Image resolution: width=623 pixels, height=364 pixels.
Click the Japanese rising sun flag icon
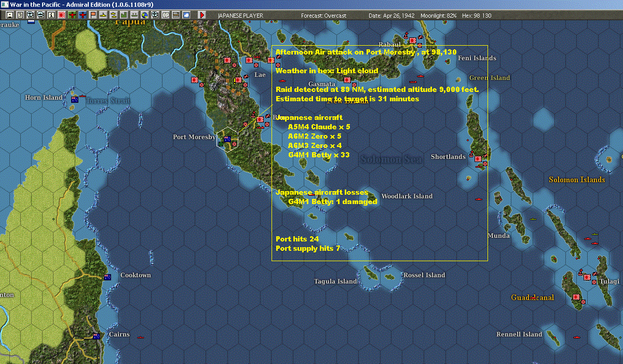pos(61,15)
